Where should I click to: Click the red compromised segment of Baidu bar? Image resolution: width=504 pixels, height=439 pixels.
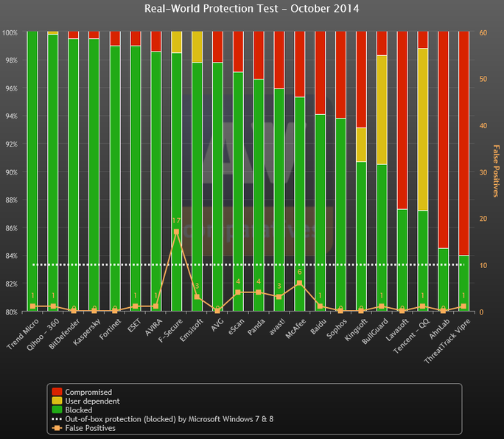pos(320,73)
